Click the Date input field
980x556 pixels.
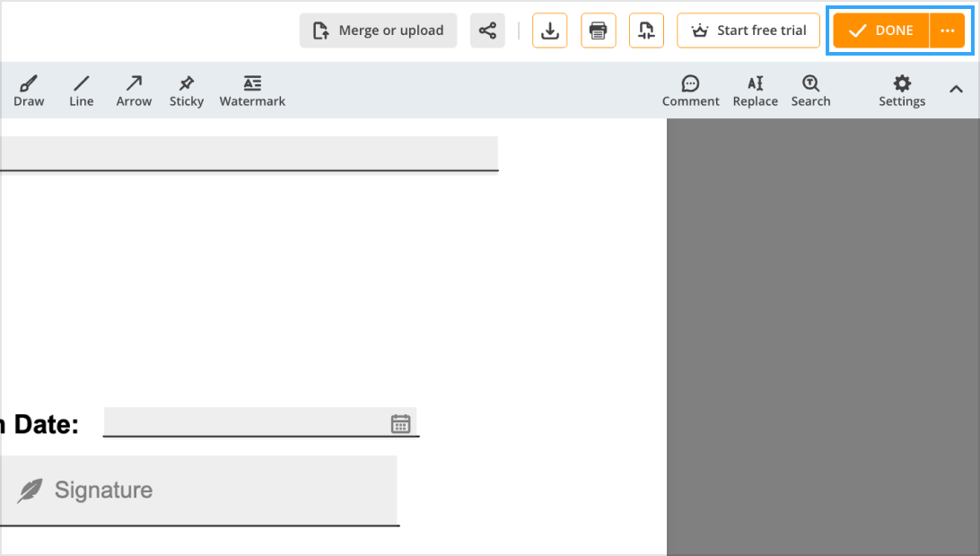(251, 422)
